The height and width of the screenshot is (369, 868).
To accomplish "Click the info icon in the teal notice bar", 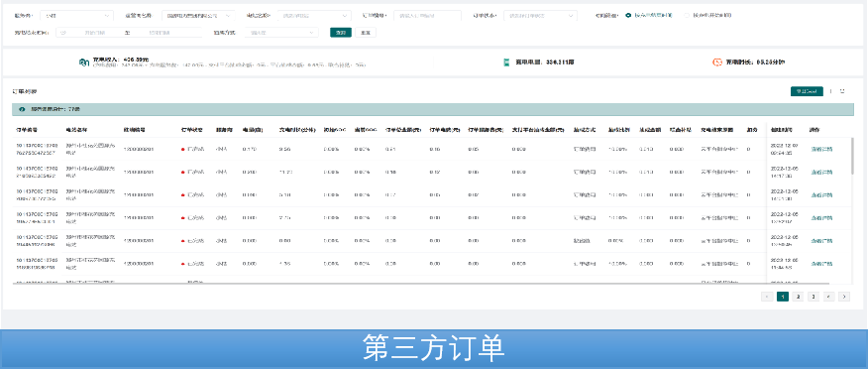I will 22,109.
